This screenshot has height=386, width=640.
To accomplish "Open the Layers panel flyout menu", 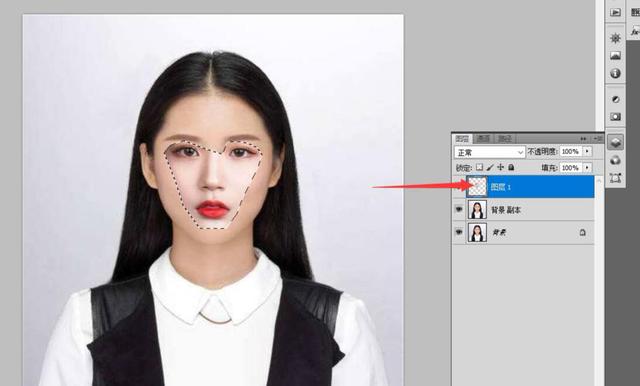I will 598,139.
